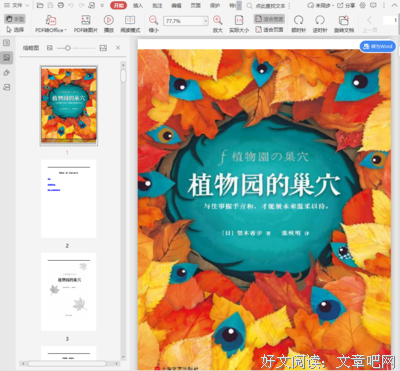Go to 上一页 previous page
This screenshot has height=371, width=400.
point(370,24)
